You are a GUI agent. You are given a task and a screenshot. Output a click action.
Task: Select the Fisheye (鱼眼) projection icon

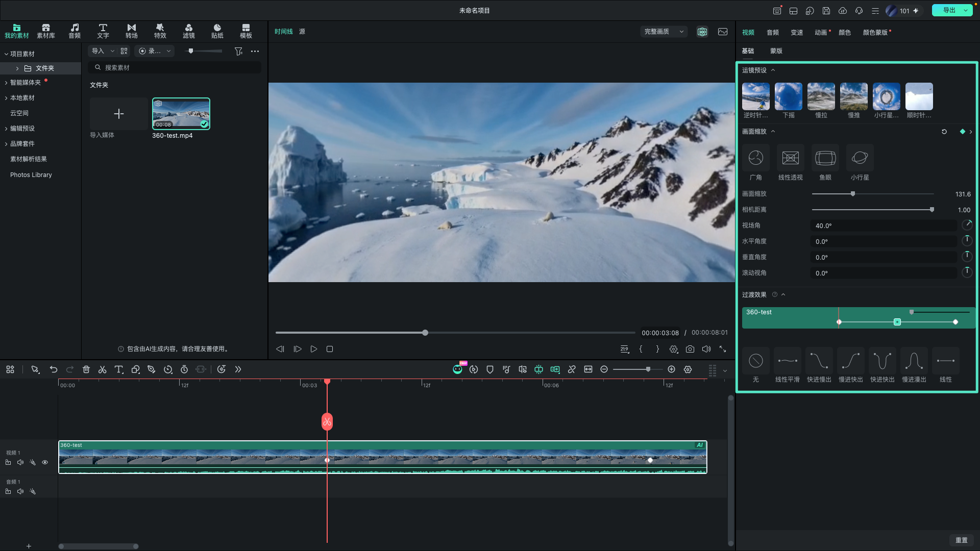click(825, 158)
